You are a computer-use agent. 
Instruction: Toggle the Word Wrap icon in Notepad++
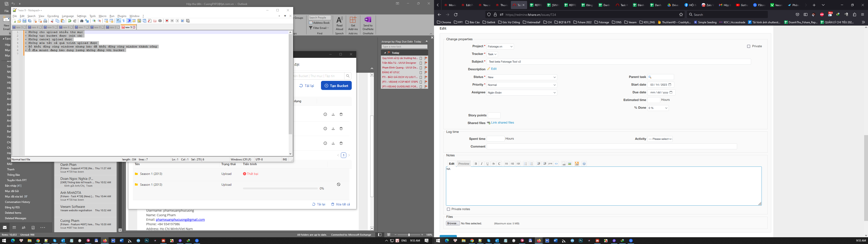coord(119,21)
